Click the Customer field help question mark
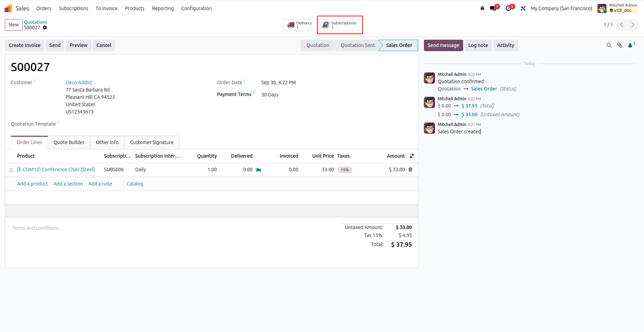Viewport: 644px width, 332px height. (35, 81)
